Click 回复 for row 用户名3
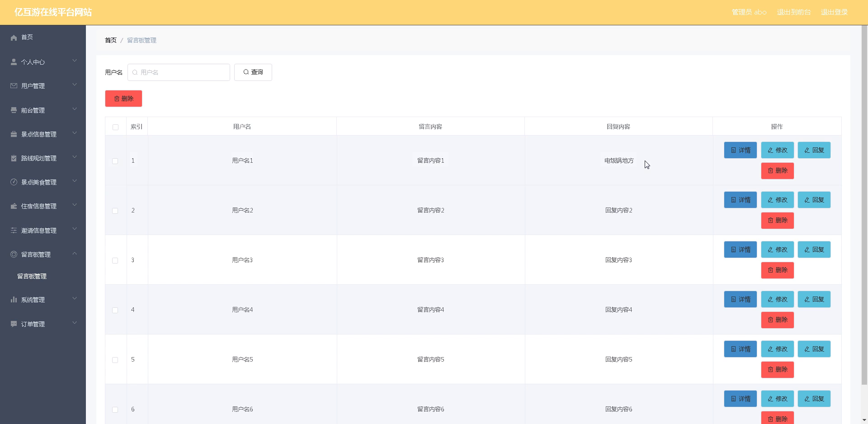 (x=814, y=250)
